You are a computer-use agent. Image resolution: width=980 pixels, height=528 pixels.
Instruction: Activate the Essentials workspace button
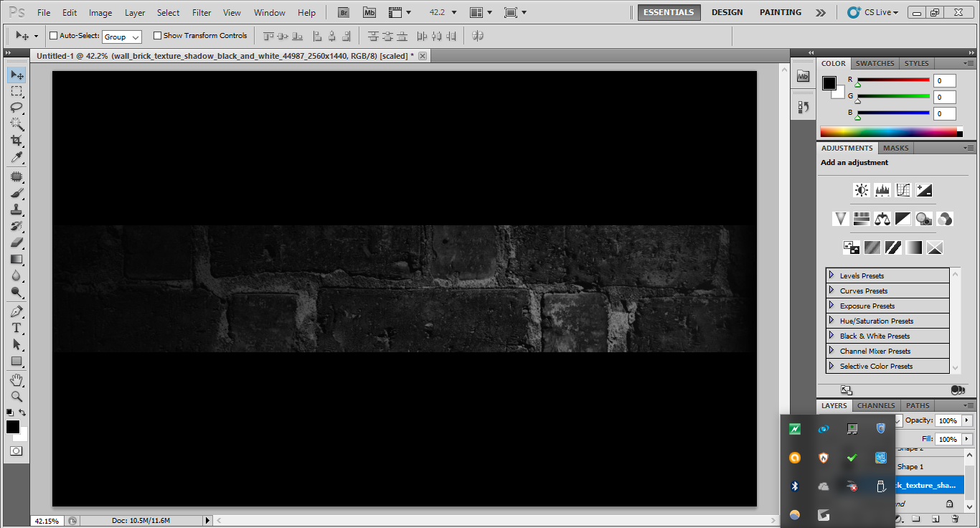pos(669,12)
